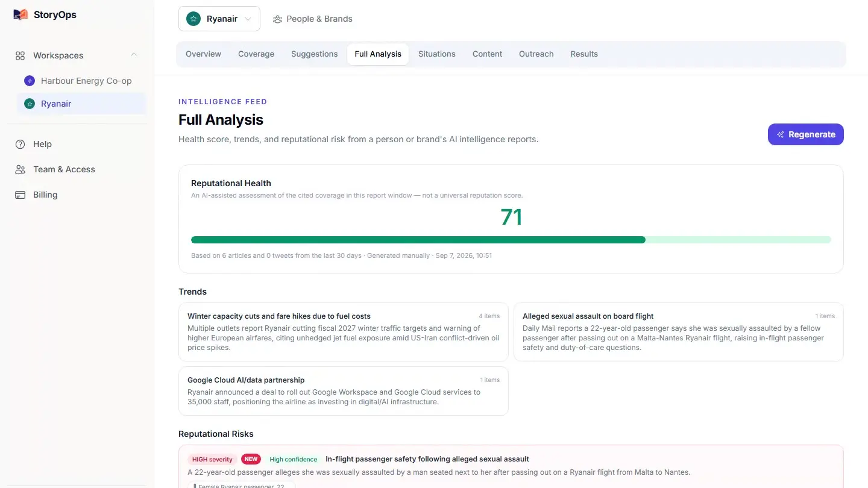This screenshot has width=868, height=488.
Task: Open the Content tab
Action: (487, 54)
